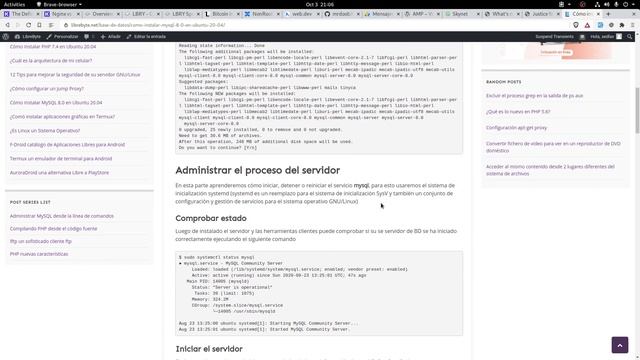
Task: Click the purple scroll-to-top button
Action: [x=620, y=345]
